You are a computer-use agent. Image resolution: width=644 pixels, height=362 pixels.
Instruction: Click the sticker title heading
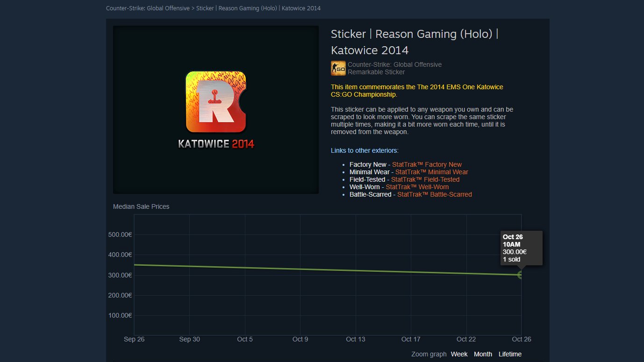[x=415, y=42]
